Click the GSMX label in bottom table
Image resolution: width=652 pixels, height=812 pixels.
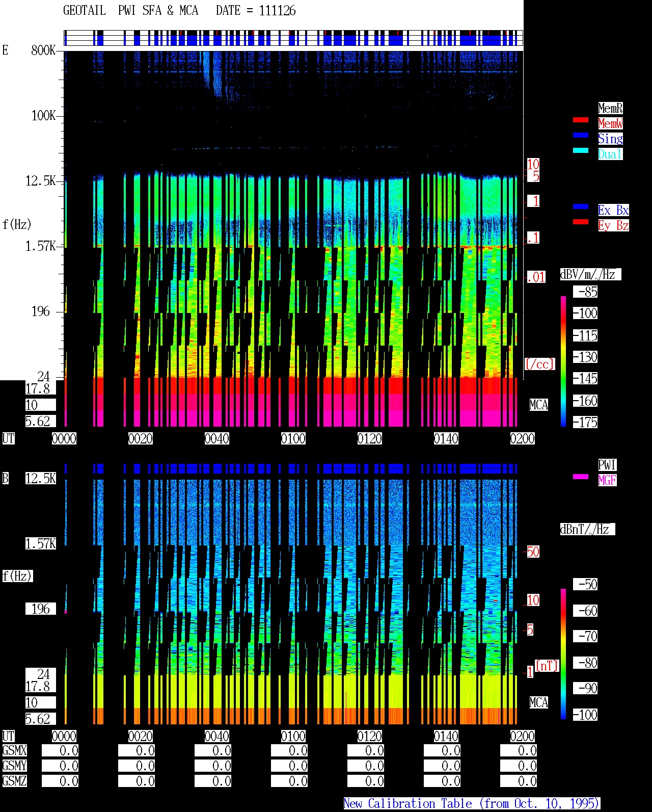[x=14, y=751]
